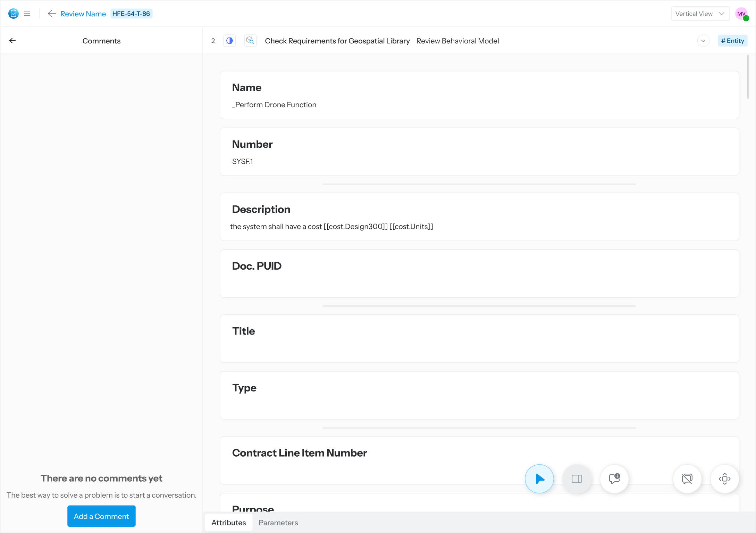The image size is (756, 533).
Task: Open the Vertical View dropdown
Action: coord(700,14)
